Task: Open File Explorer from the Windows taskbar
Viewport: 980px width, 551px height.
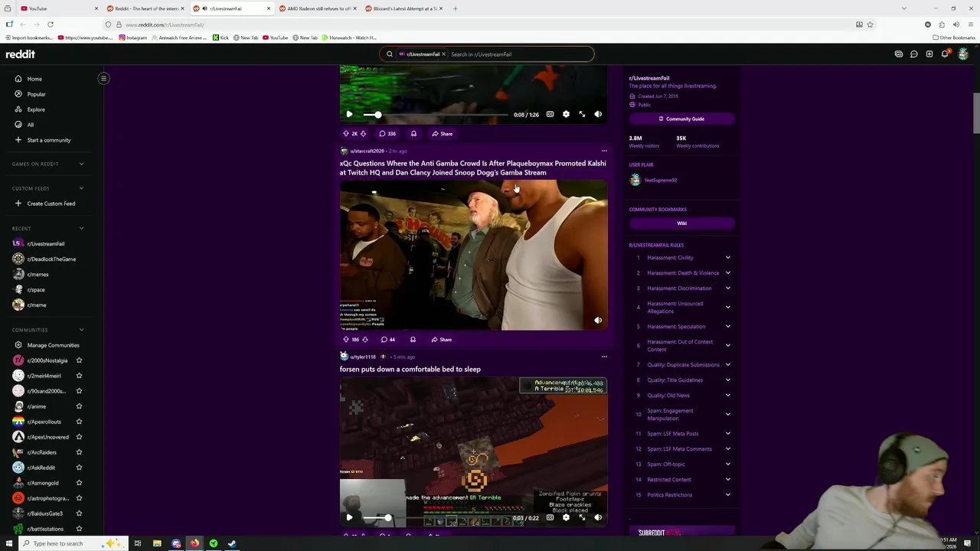Action: (157, 543)
